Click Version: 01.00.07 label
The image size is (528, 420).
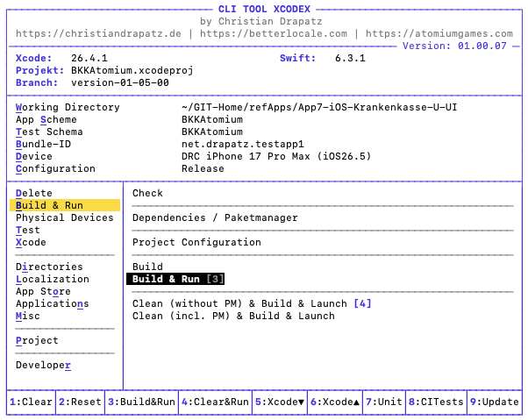454,46
